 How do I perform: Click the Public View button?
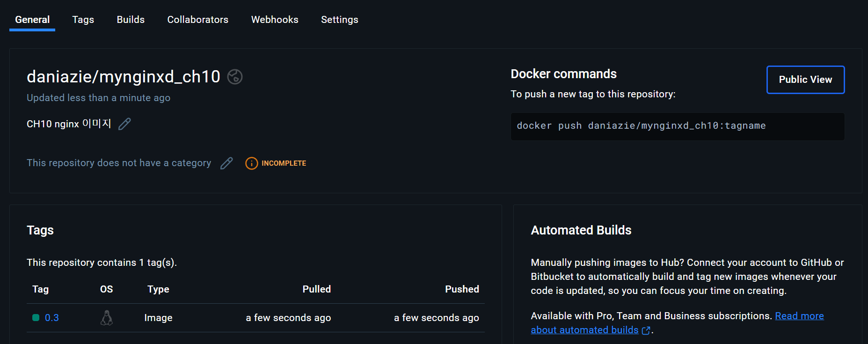pos(805,80)
